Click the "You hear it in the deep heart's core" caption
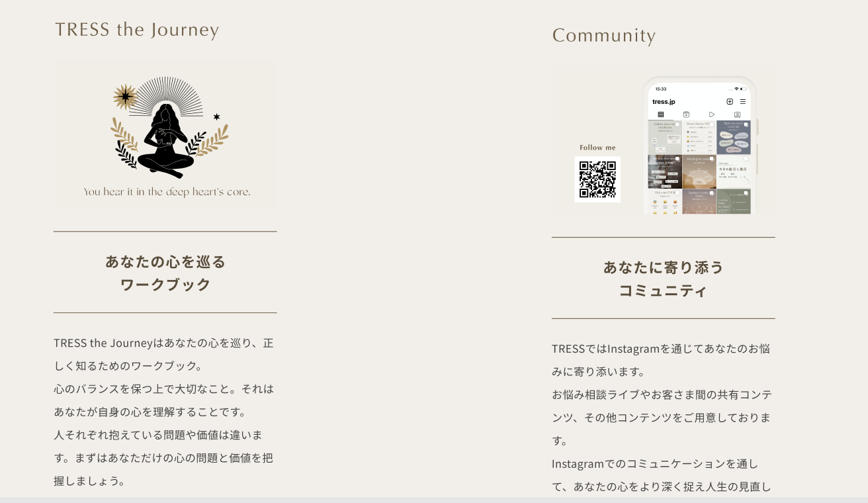The height and width of the screenshot is (503, 868). click(167, 192)
